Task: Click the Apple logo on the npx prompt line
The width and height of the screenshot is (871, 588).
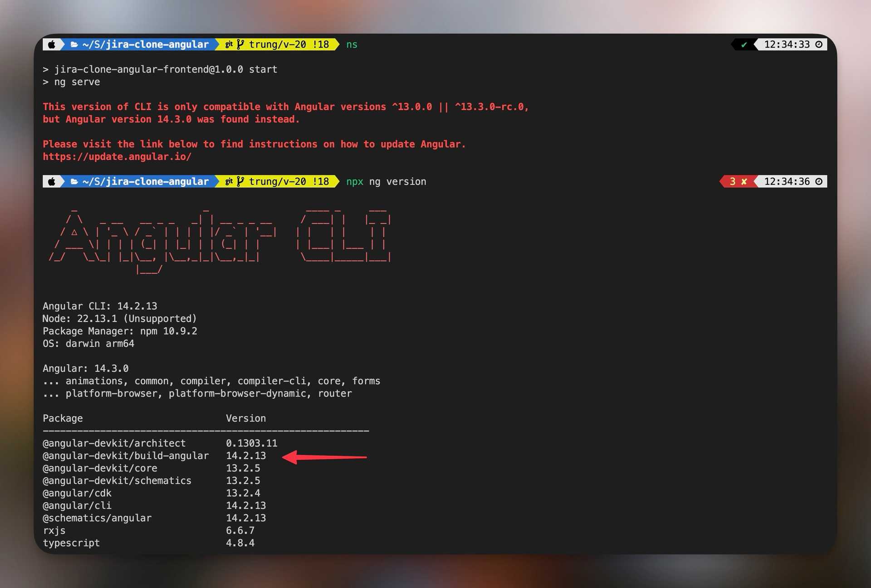Action: click(x=52, y=181)
